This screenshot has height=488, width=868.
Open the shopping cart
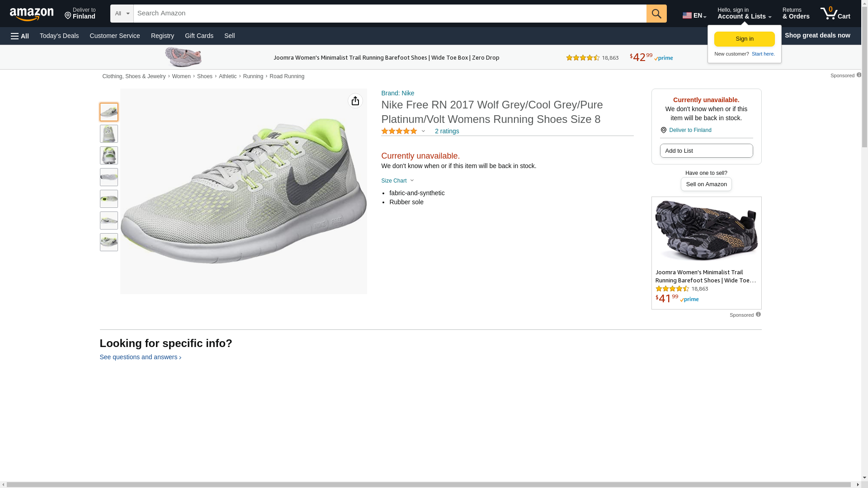click(x=835, y=14)
